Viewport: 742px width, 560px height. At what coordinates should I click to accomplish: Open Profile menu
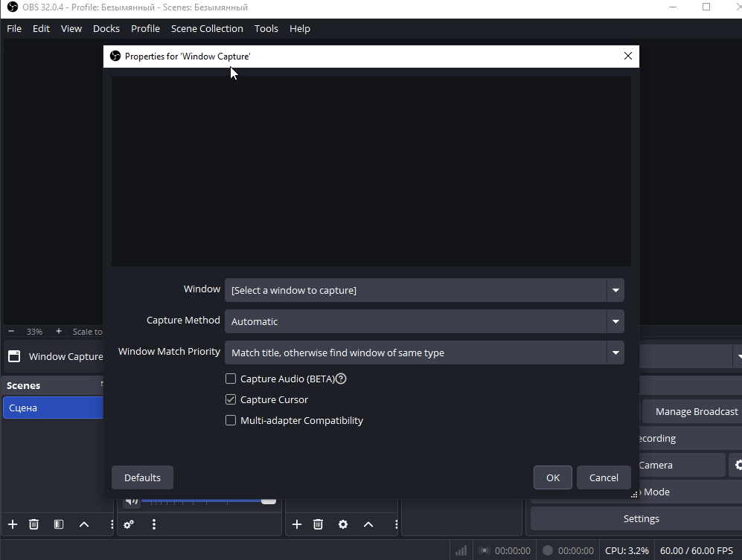(145, 28)
